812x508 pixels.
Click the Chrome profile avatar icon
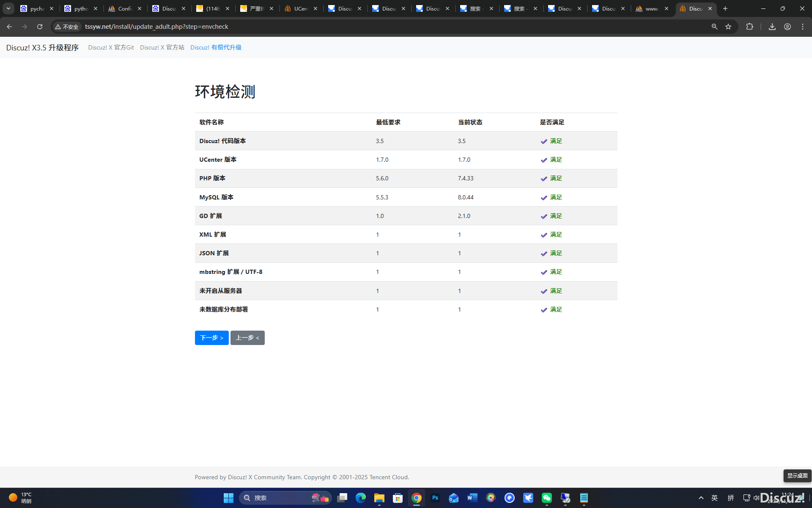click(787, 26)
